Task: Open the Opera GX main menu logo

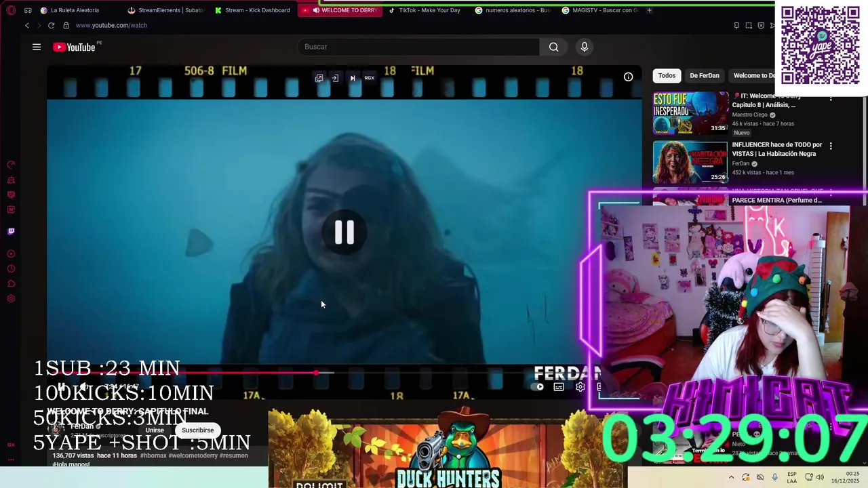Action: point(11,10)
